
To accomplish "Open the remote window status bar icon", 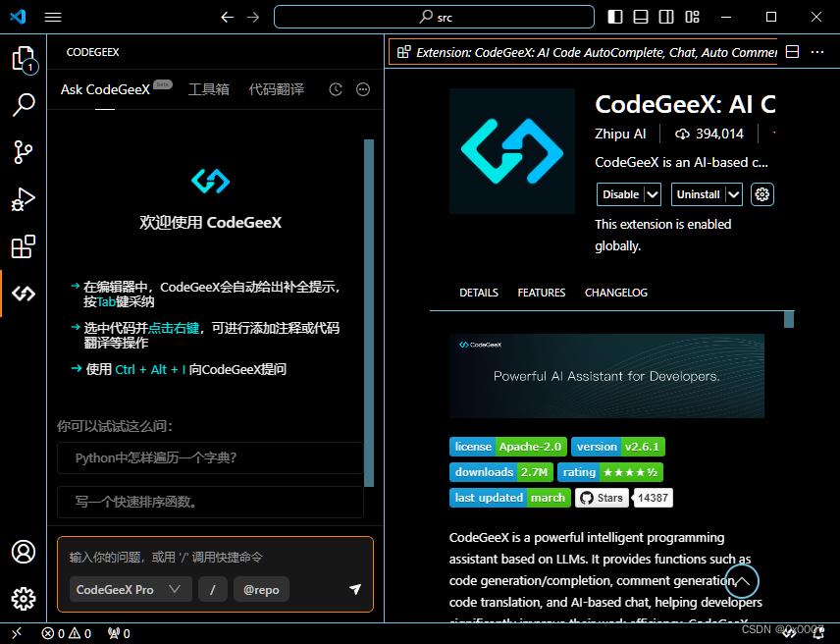I will (x=16, y=633).
